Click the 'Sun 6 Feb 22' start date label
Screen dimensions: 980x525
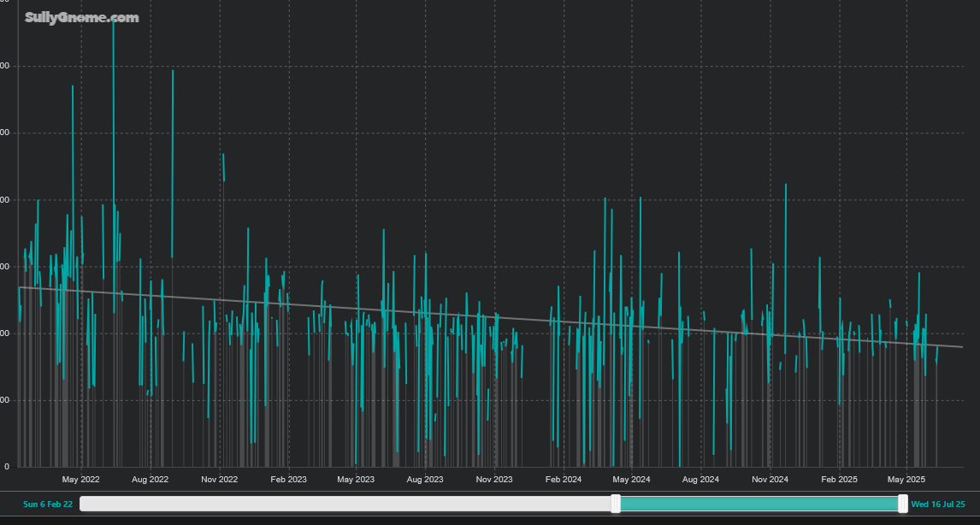pyautogui.click(x=48, y=504)
